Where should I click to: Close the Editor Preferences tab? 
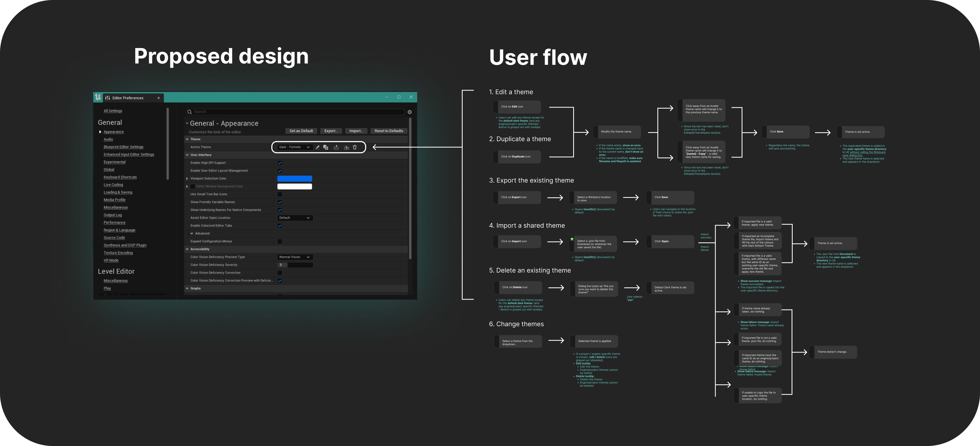point(159,98)
